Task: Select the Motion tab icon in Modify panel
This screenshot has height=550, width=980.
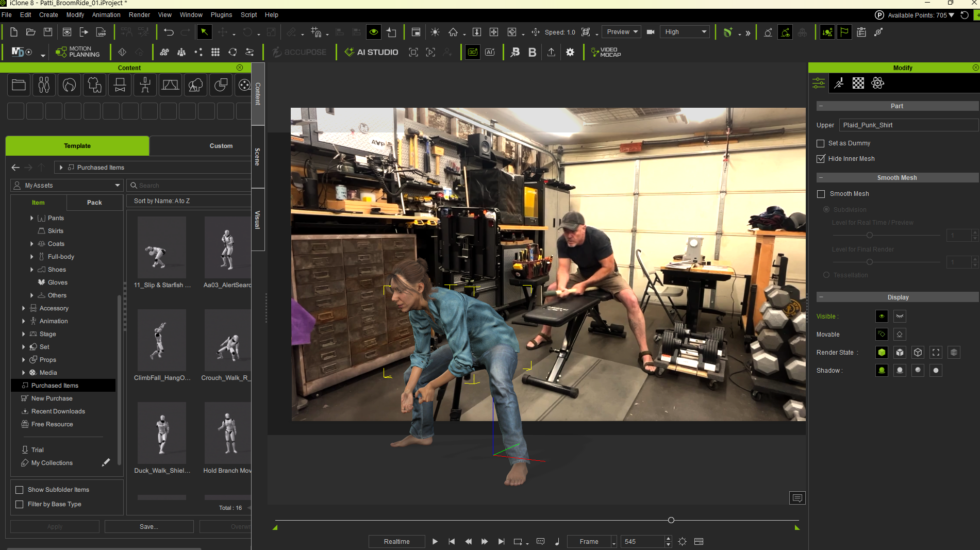Action: (x=839, y=83)
